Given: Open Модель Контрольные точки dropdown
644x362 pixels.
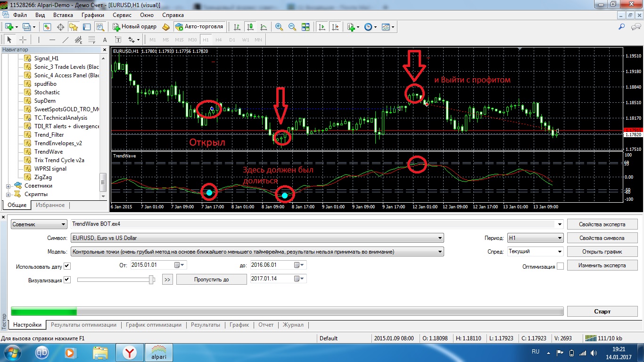Looking at the screenshot, I should coord(257,252).
